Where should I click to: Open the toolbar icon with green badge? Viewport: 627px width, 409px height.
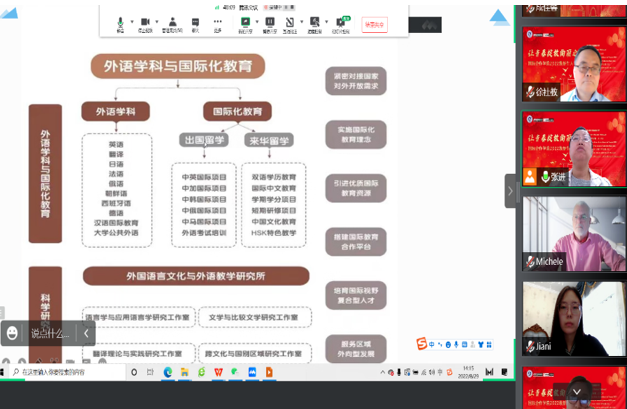[341, 24]
